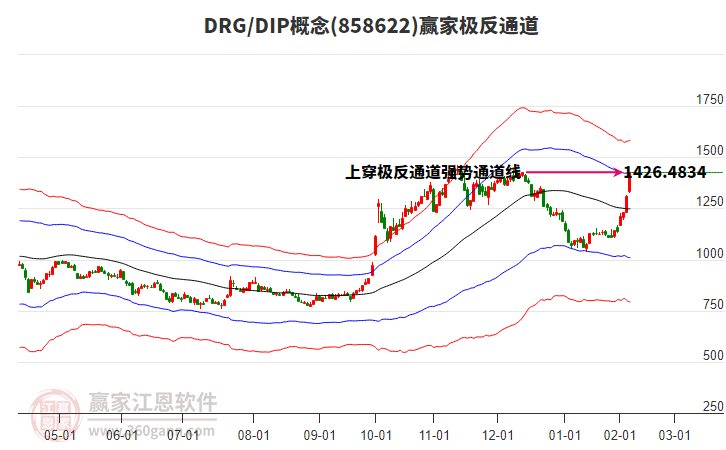Image resolution: width=726 pixels, height=450 pixels.
Task: Click the y-axis label 250
Action: click(713, 406)
